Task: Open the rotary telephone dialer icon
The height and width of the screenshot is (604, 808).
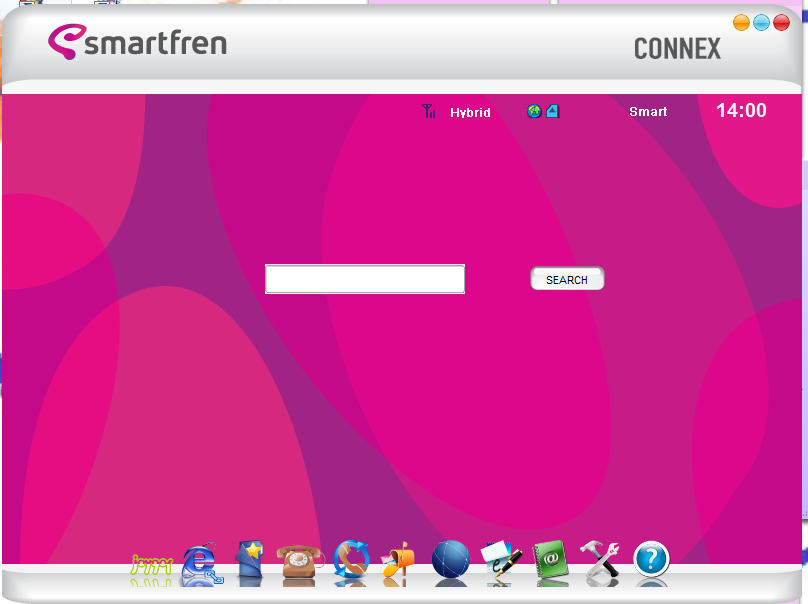Action: click(300, 561)
